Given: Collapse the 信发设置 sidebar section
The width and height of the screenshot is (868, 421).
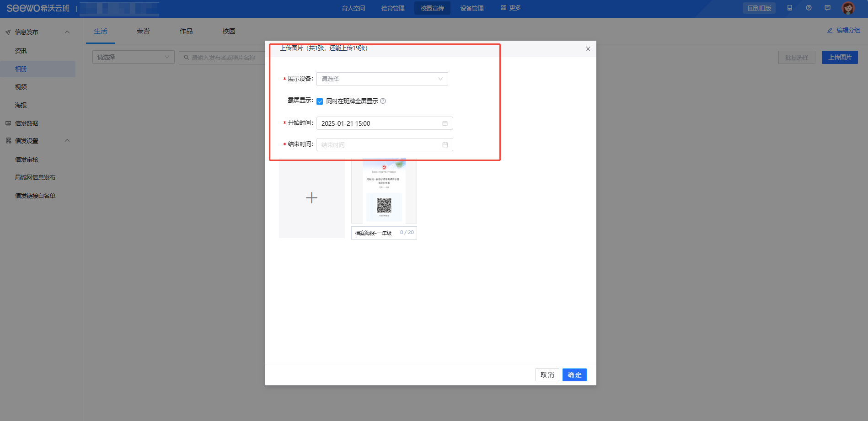Looking at the screenshot, I should tap(67, 141).
